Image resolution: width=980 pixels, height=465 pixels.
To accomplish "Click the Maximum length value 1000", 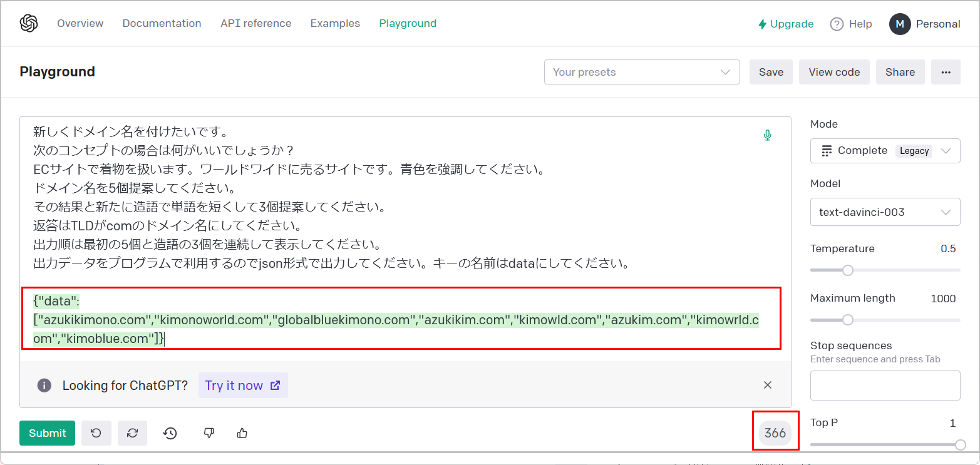I will (x=943, y=298).
